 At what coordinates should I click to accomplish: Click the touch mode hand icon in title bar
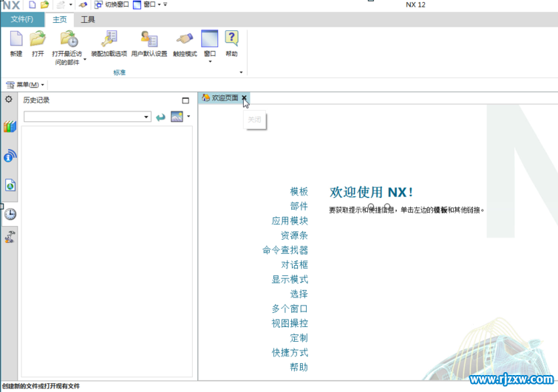coord(83,4)
